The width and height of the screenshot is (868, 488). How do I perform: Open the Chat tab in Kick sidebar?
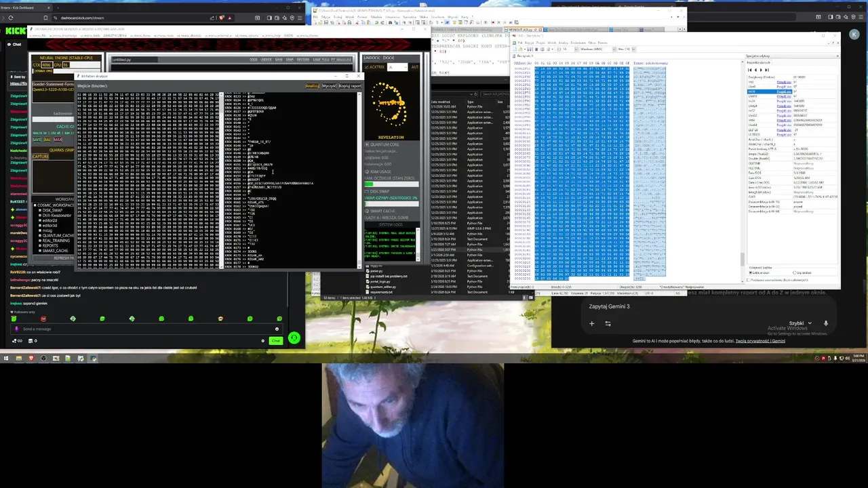click(x=14, y=44)
